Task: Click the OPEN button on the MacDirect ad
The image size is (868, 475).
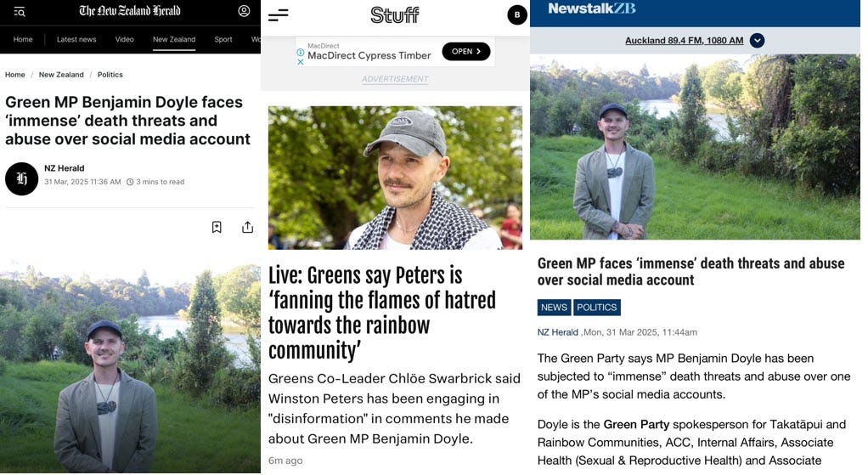Action: point(466,52)
